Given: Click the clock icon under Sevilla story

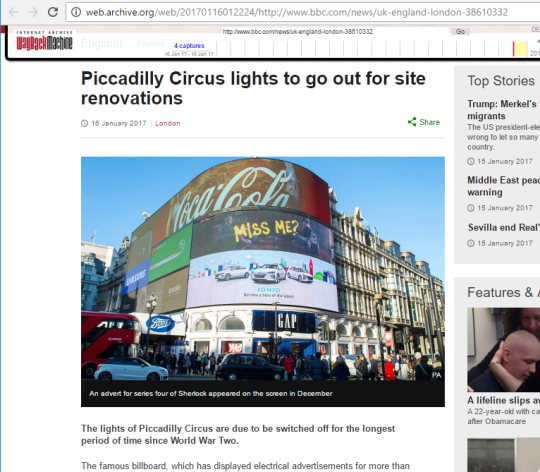Looking at the screenshot, I should click(471, 243).
